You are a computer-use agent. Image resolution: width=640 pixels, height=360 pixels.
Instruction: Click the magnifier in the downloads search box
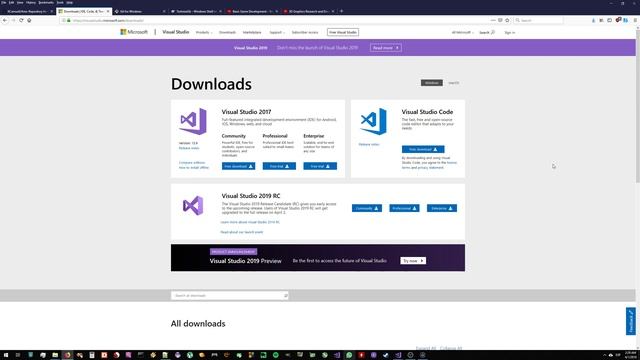point(285,296)
